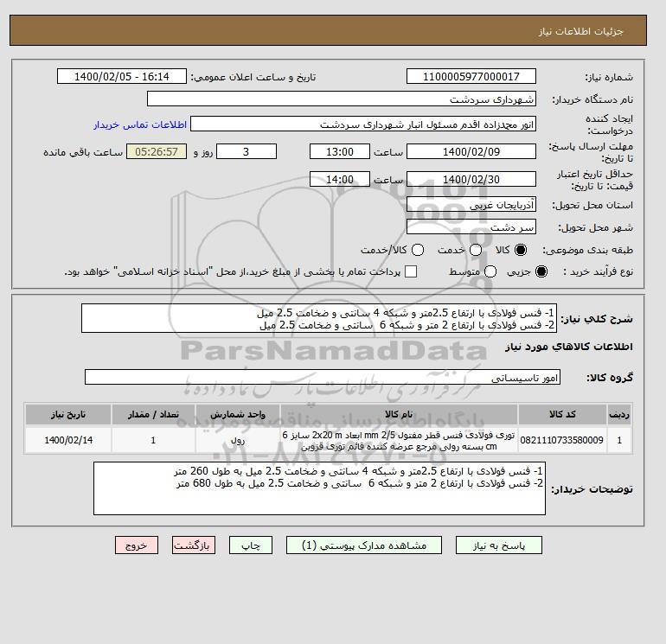Viewport: 666px width, 644px height.
Task: Click the public announcement date field
Action: 122,76
